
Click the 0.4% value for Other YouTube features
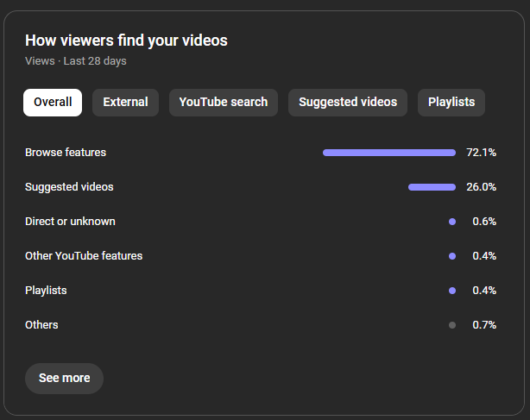coord(484,256)
